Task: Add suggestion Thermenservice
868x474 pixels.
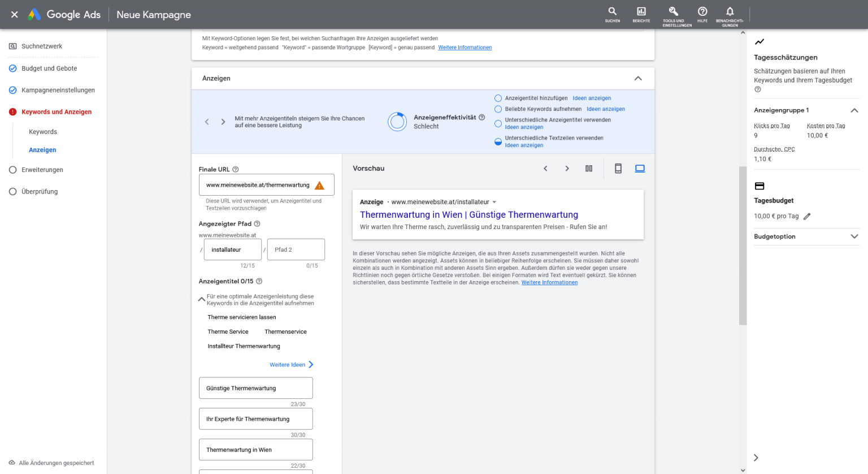Action: (285, 332)
